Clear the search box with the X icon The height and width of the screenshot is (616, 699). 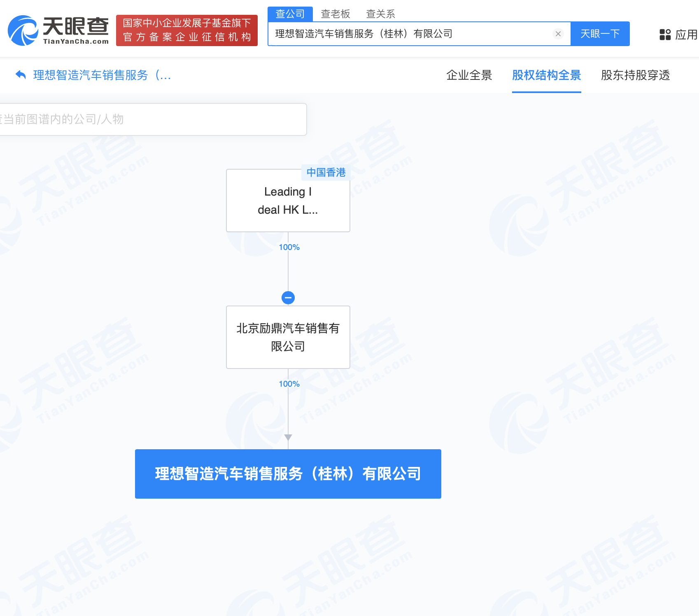point(558,34)
